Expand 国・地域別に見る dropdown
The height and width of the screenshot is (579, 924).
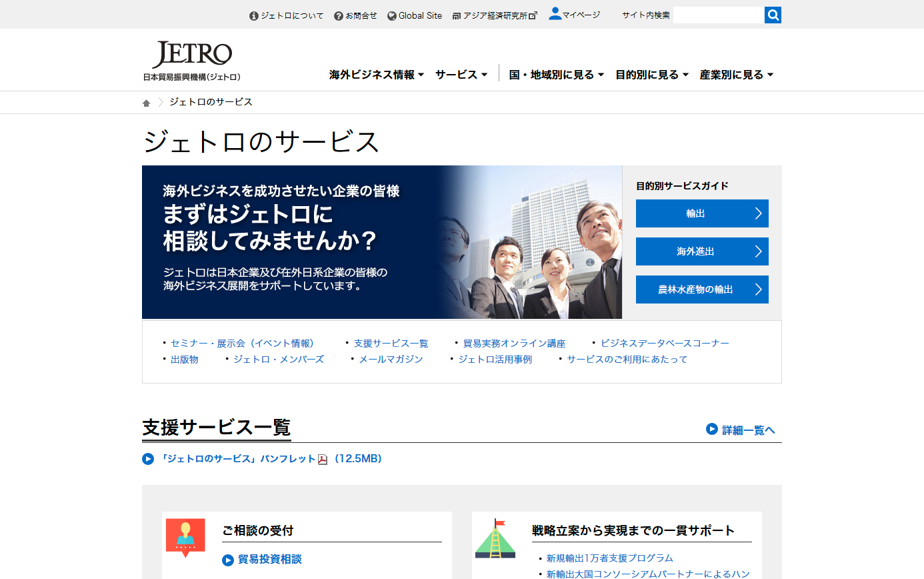(x=557, y=75)
